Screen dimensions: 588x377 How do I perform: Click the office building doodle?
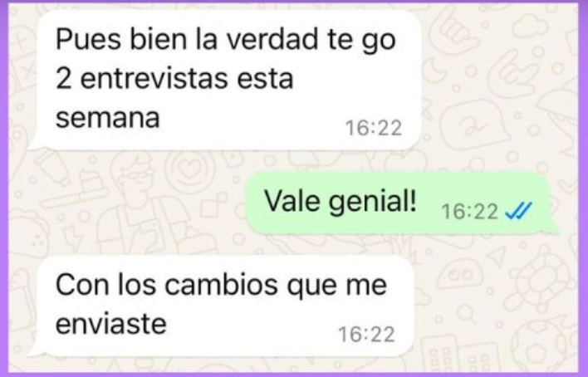point(442,355)
